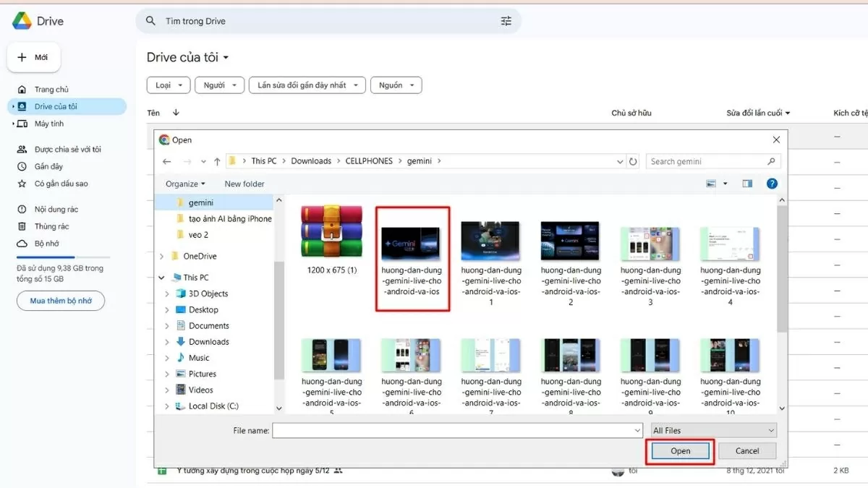Open the Loại filter dropdown
Viewport: 868px width, 488px height.
click(x=168, y=85)
